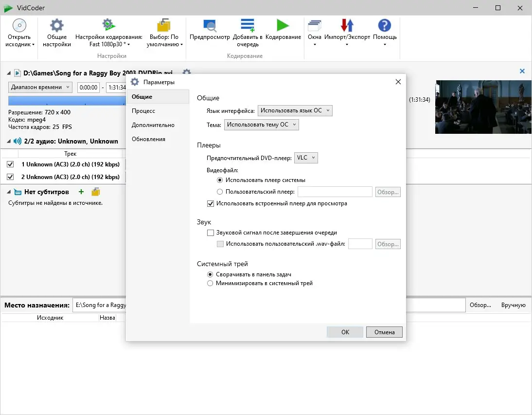Image resolution: width=532 pixels, height=415 pixels.
Task: Add to queue icon
Action: (x=248, y=25)
